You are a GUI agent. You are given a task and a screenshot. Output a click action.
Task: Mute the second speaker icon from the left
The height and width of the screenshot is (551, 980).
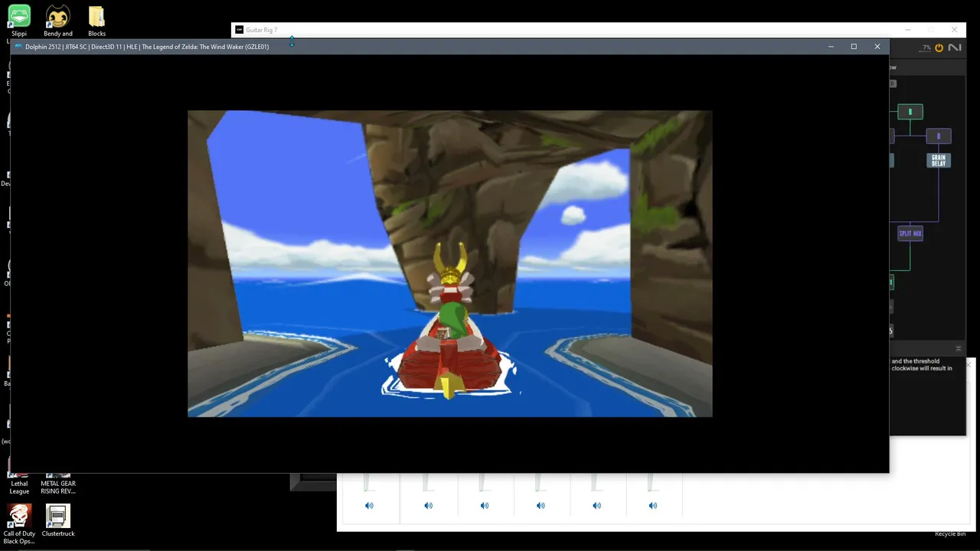tap(428, 505)
